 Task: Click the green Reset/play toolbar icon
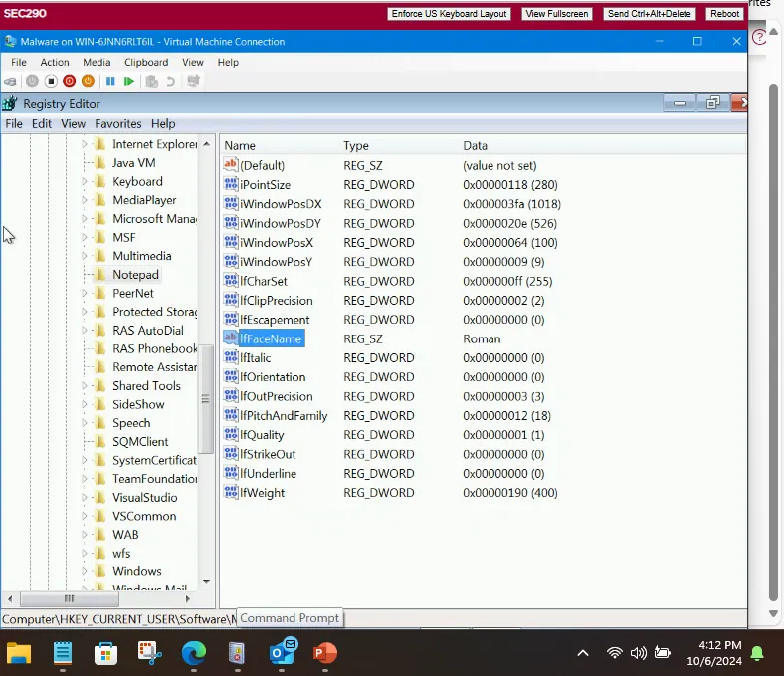(x=129, y=81)
